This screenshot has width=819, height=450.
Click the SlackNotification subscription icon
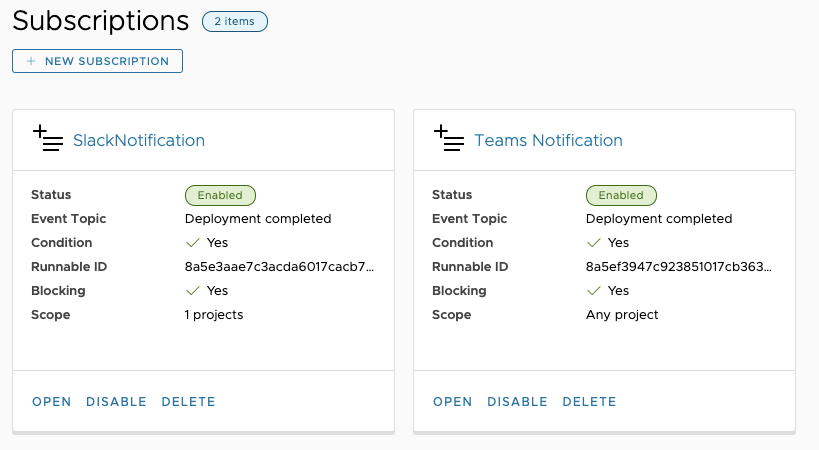coord(48,139)
